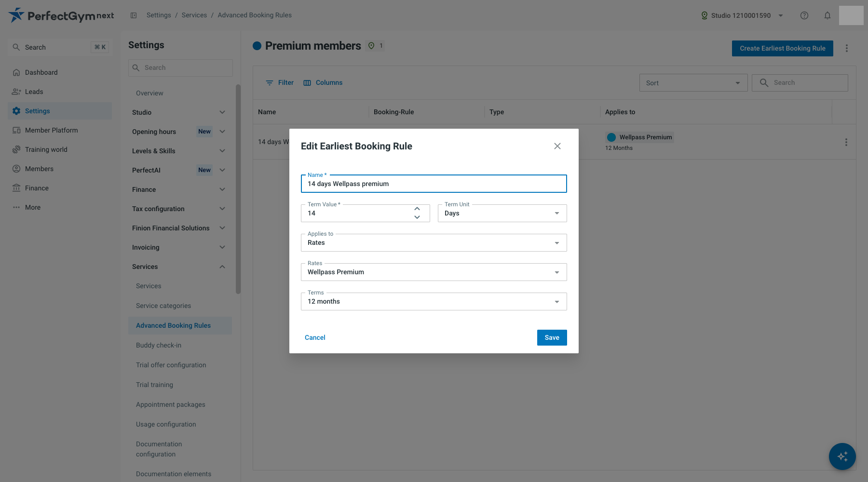The width and height of the screenshot is (868, 482).
Task: Click the Name input field in the dialog
Action: (434, 184)
